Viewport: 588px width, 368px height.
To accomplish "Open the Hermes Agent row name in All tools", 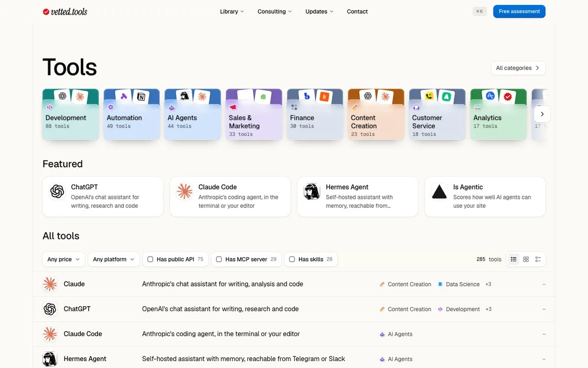I will pyautogui.click(x=85, y=359).
